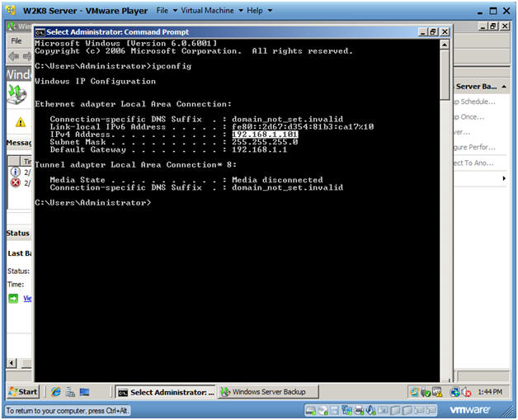Click the Media disconnected text

pos(277,180)
